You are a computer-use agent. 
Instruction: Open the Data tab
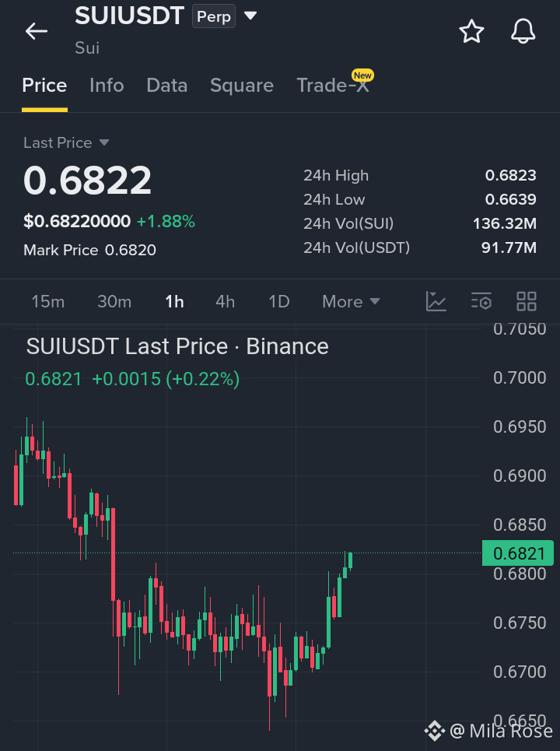click(167, 86)
